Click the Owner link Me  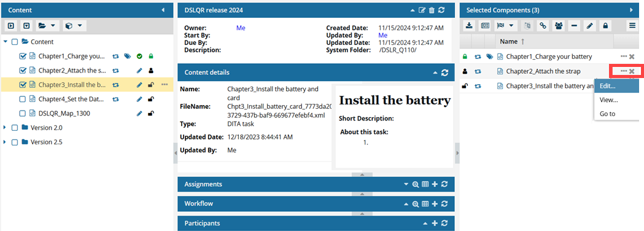click(x=241, y=28)
